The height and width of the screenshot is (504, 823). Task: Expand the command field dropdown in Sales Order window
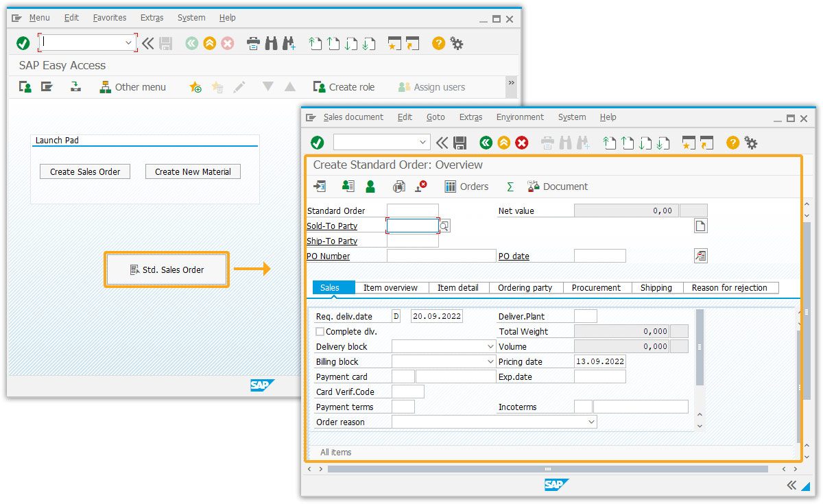[x=424, y=143]
